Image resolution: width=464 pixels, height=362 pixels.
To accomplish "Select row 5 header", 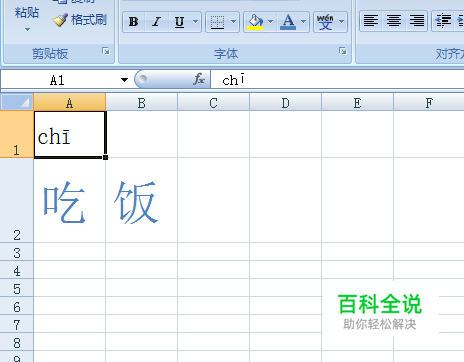I will (x=17, y=288).
